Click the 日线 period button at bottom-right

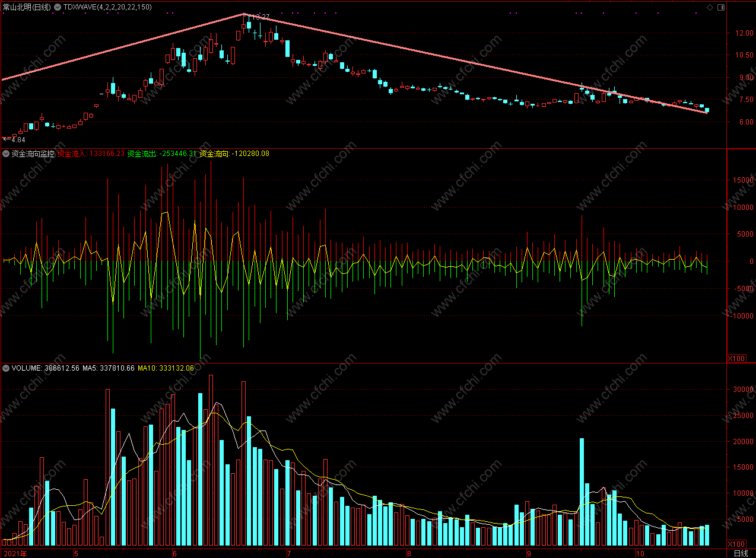pyautogui.click(x=741, y=553)
